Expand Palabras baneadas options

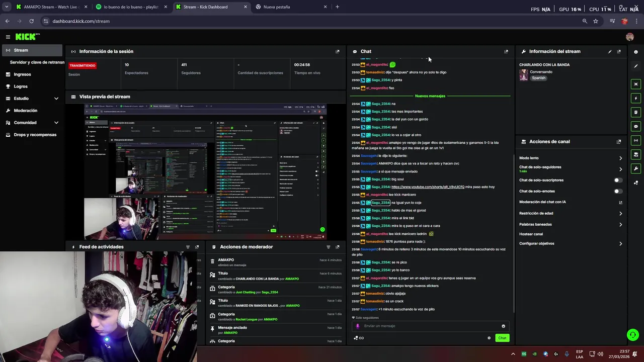tap(620, 224)
